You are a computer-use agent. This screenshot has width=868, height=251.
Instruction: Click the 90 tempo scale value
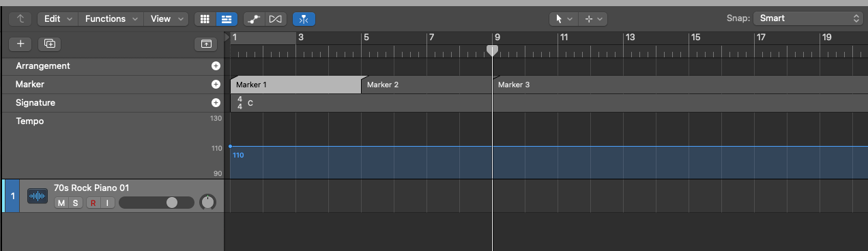coord(218,174)
